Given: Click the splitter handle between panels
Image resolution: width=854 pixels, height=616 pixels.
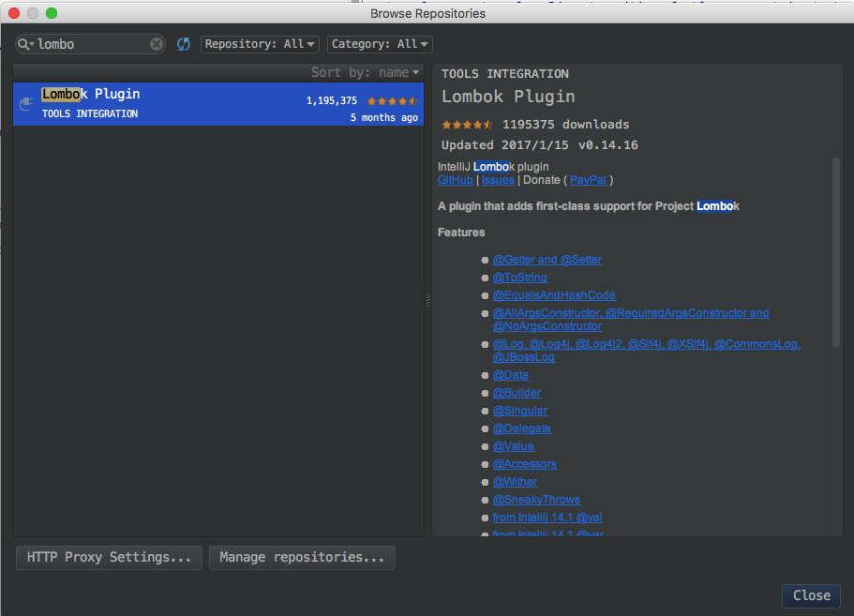Looking at the screenshot, I should tap(427, 300).
